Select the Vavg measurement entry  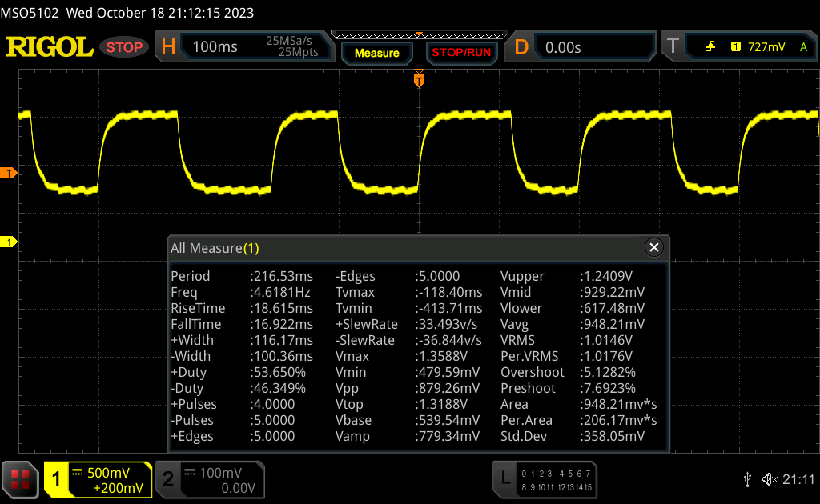573,324
